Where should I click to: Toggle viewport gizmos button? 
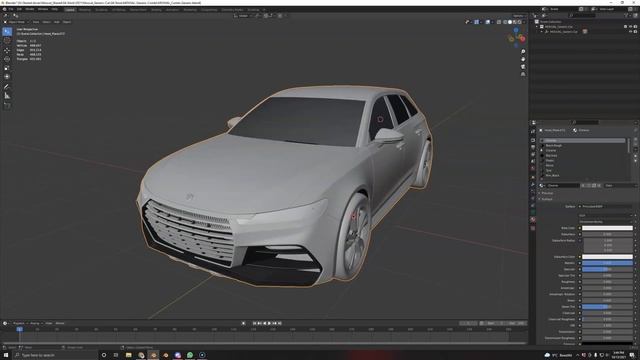coord(476,22)
